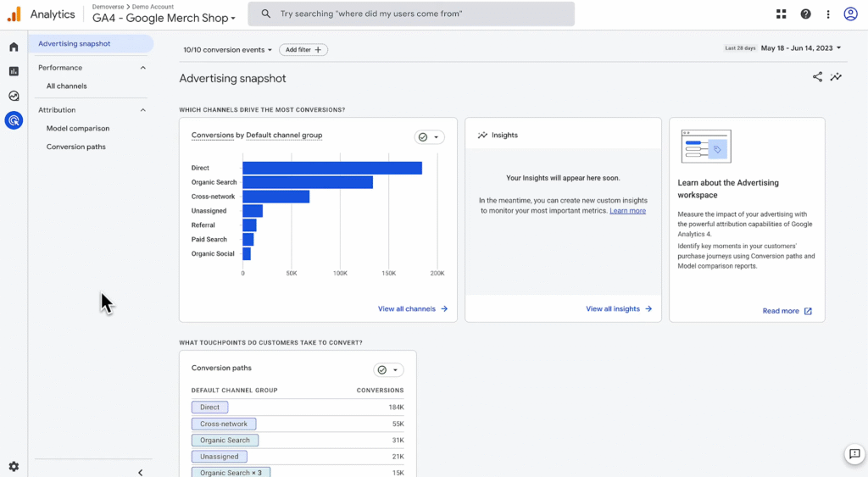Open the date range May 18 - Jun 14 dropdown

pos(800,48)
